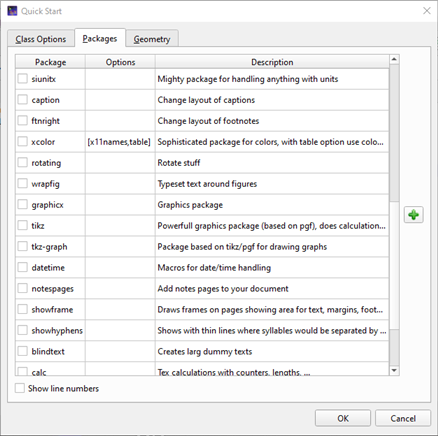Click the graphicx options cell
438x436 pixels.
pyautogui.click(x=120, y=205)
